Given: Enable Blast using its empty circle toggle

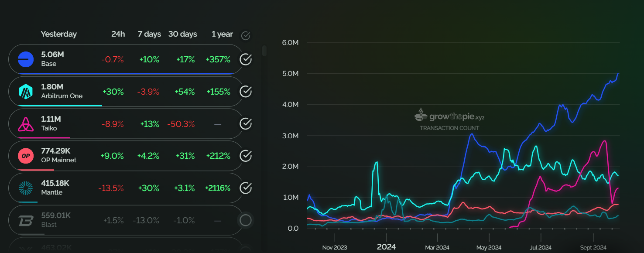Looking at the screenshot, I should (x=246, y=220).
